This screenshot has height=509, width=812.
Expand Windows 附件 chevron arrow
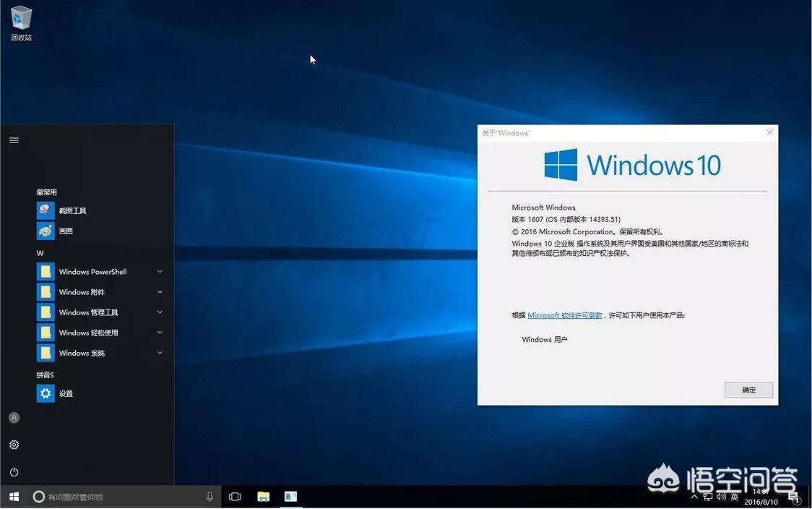coord(160,292)
